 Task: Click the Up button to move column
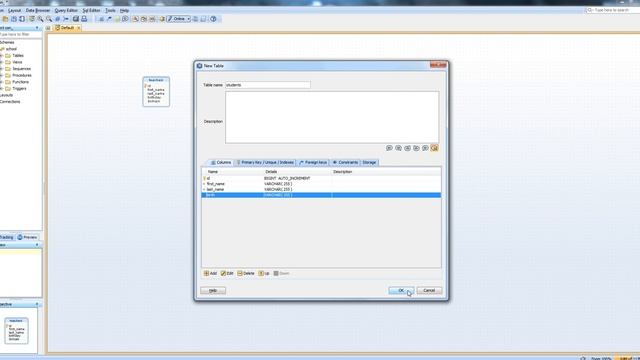(x=264, y=273)
